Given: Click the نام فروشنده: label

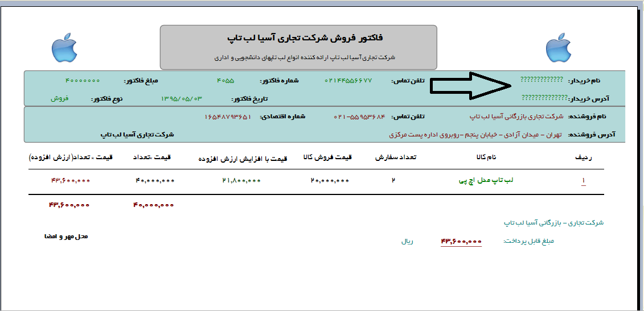Looking at the screenshot, I should pos(587,117).
